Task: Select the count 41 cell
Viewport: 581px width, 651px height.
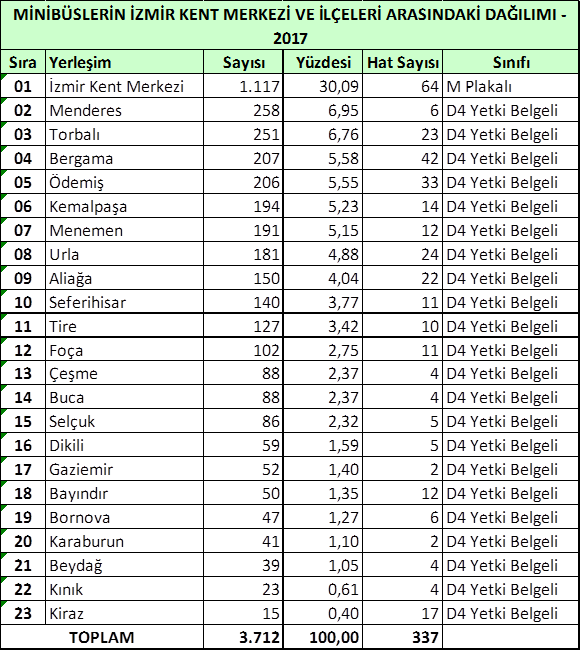Action: tap(243, 541)
